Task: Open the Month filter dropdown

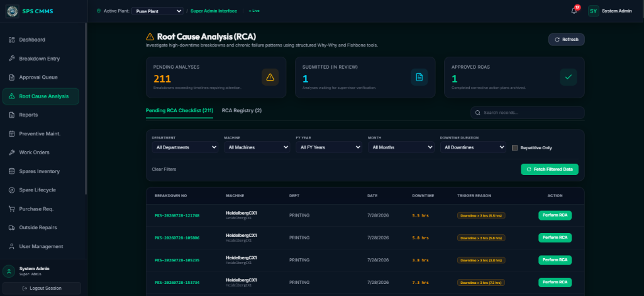Action: [x=401, y=147]
